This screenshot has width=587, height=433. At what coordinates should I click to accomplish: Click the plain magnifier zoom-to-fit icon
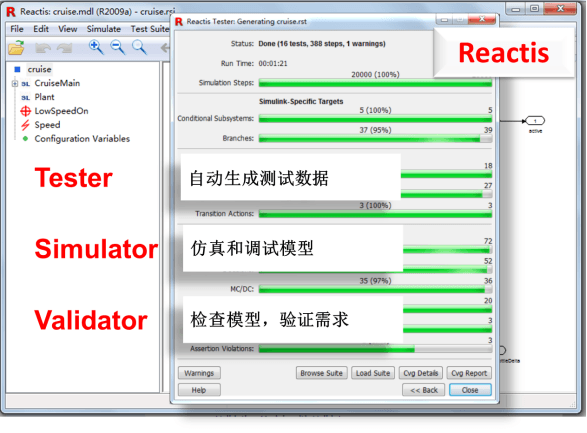point(139,47)
